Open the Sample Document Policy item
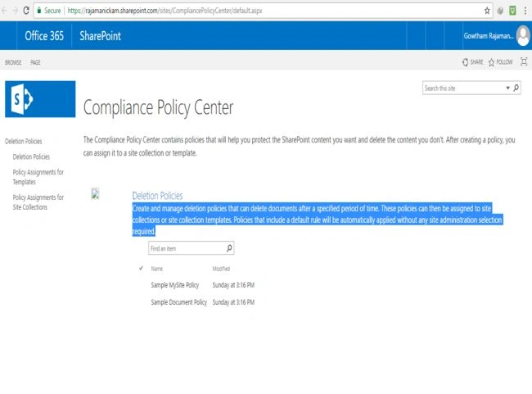 click(x=178, y=302)
